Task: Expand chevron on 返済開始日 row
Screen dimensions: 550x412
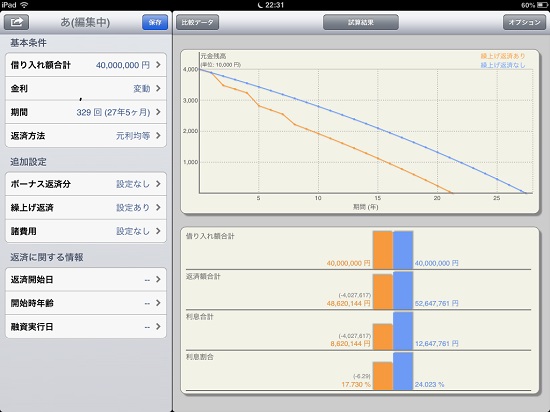Action: tap(158, 279)
